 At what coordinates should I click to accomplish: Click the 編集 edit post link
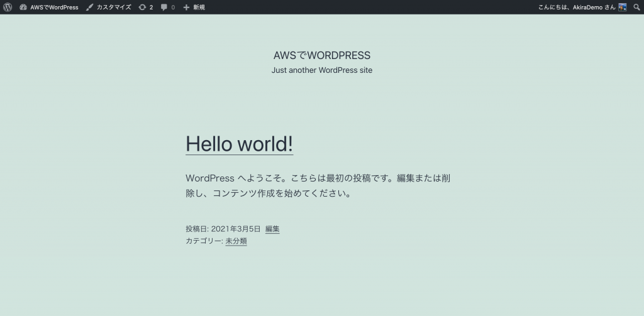click(x=272, y=229)
